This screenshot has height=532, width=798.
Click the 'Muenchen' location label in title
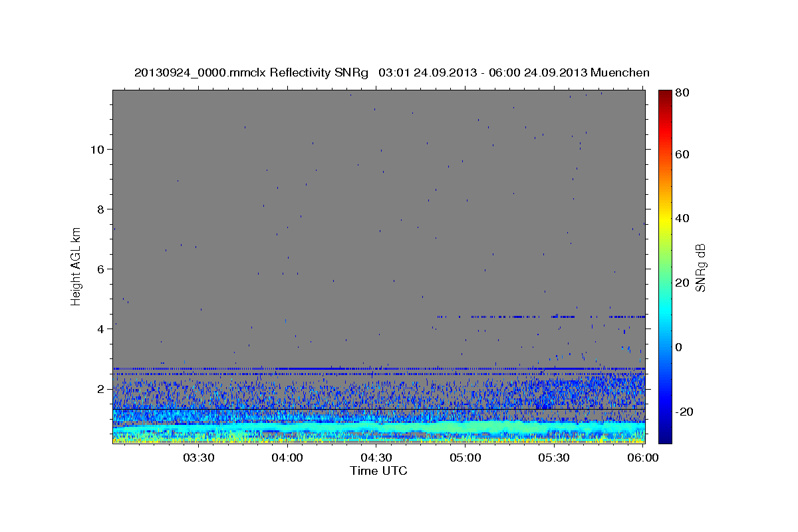[x=619, y=72]
